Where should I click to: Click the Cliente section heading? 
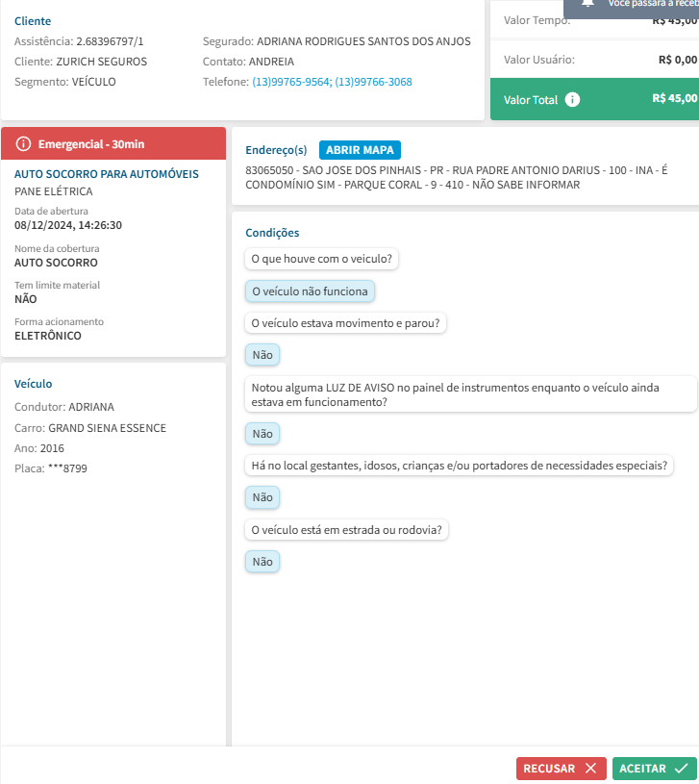point(33,21)
